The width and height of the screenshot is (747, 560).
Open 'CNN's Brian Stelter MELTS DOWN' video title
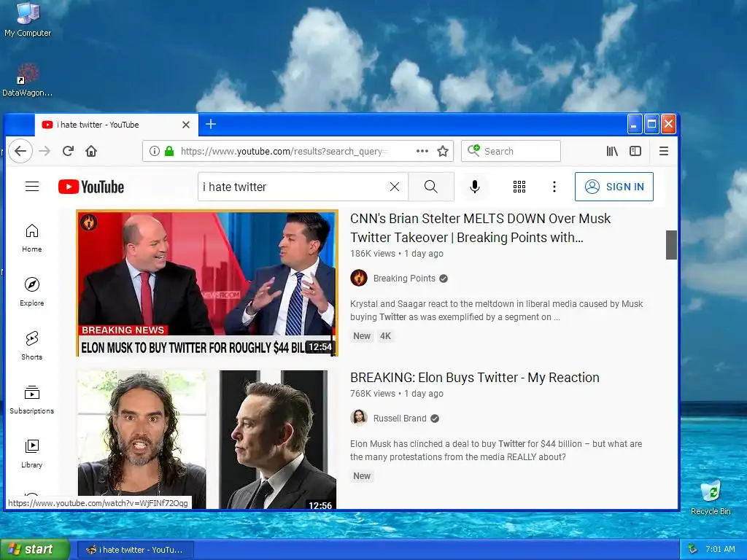(x=480, y=227)
